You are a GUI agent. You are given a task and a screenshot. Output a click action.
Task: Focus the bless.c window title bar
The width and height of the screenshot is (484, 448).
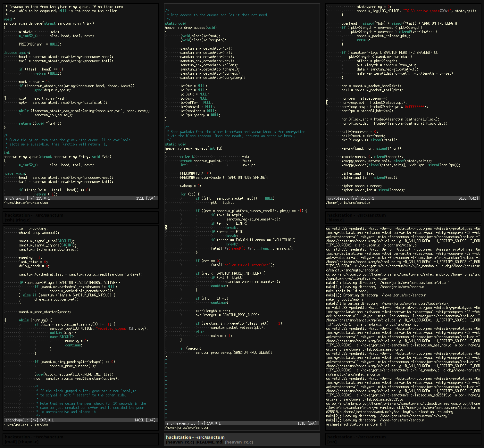point(403,217)
